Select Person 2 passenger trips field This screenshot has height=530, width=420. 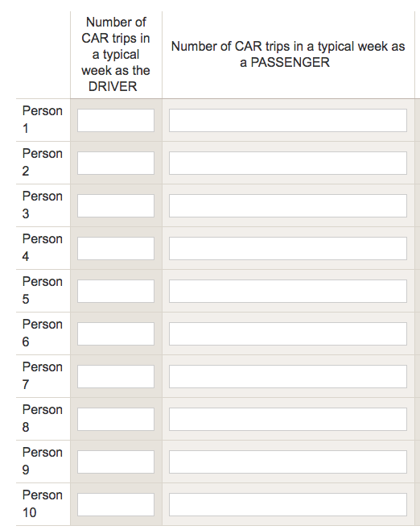[288, 163]
